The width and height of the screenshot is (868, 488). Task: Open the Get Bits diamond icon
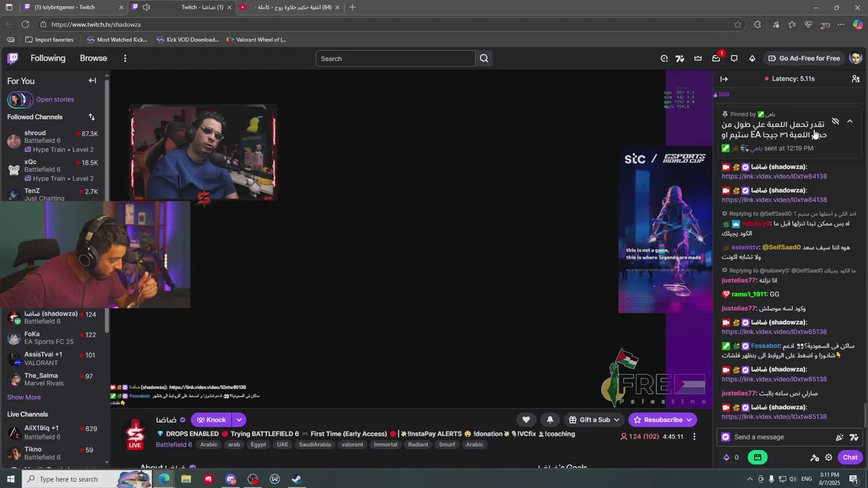752,58
